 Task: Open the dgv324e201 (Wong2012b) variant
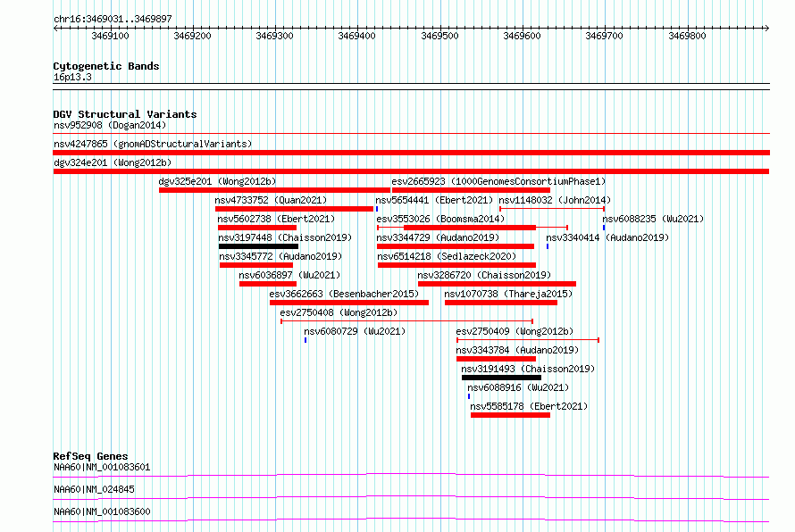[x=411, y=171]
